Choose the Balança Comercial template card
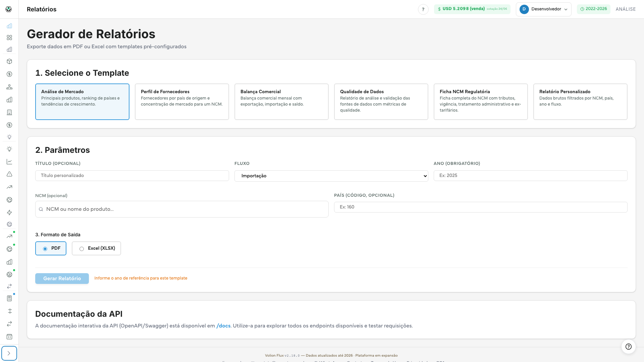The image size is (644, 362). pyautogui.click(x=281, y=102)
